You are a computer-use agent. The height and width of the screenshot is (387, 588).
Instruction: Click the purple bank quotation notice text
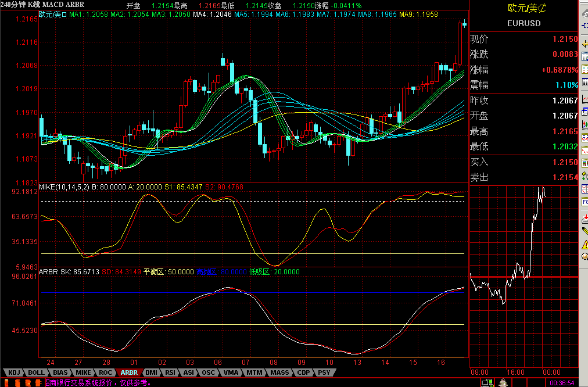click(x=98, y=383)
